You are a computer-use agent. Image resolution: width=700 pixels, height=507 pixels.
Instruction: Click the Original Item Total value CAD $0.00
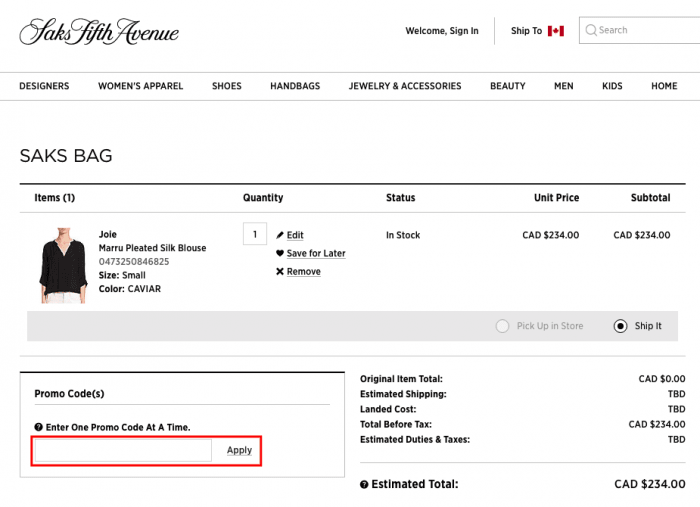(x=662, y=379)
